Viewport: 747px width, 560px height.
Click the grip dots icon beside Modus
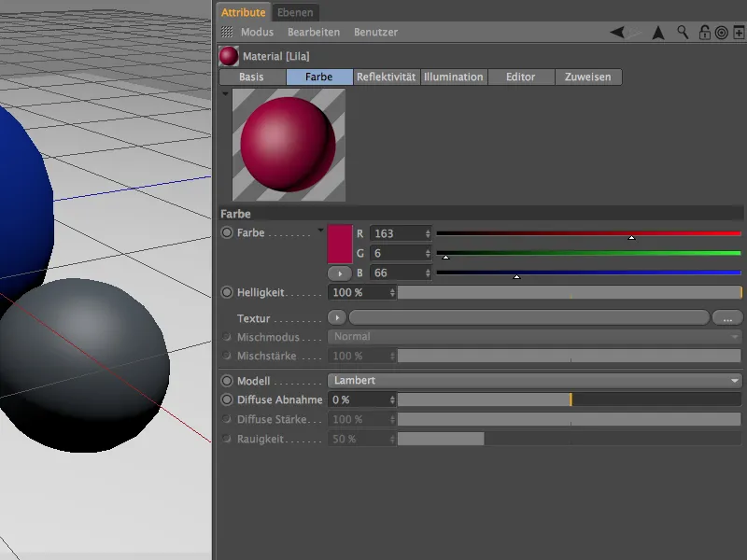227,32
